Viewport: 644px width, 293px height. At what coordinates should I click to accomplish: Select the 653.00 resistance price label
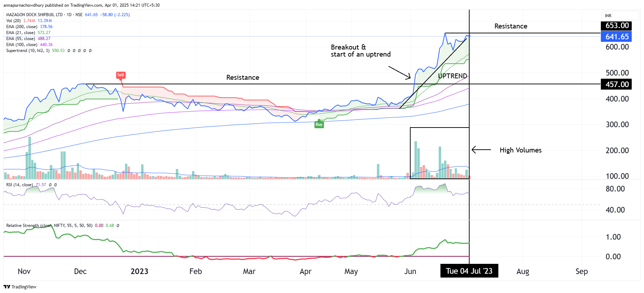coord(617,26)
